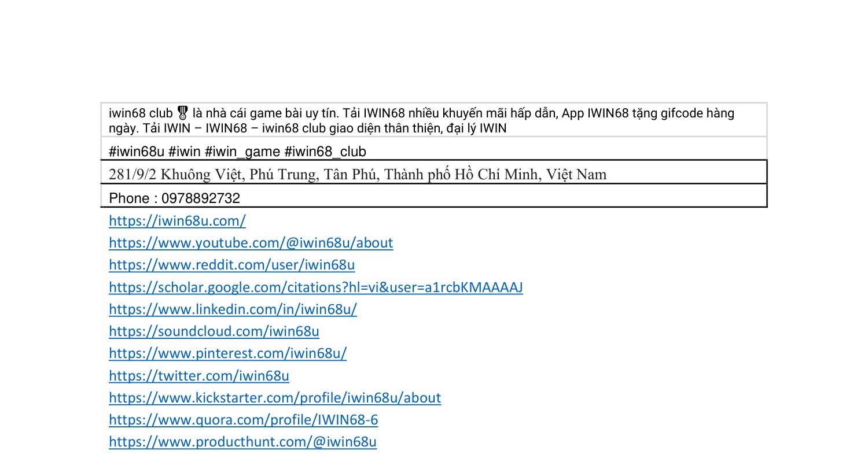Screen dimensions: 868x454
Task: Click the trophy emoji in the description
Action: (183, 112)
